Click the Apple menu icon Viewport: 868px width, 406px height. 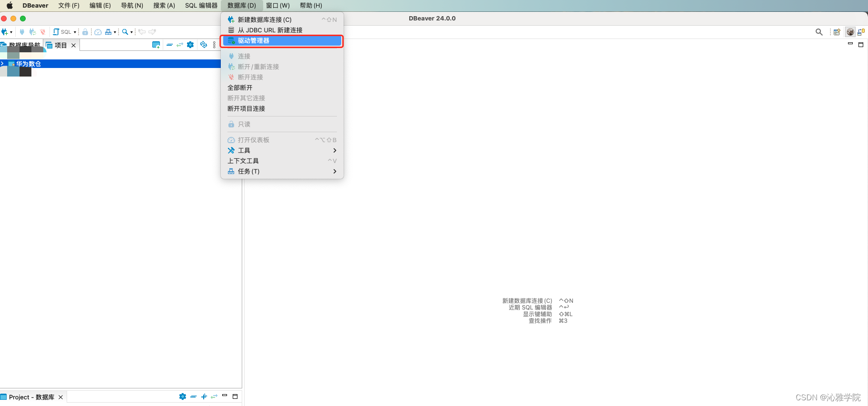[10, 6]
